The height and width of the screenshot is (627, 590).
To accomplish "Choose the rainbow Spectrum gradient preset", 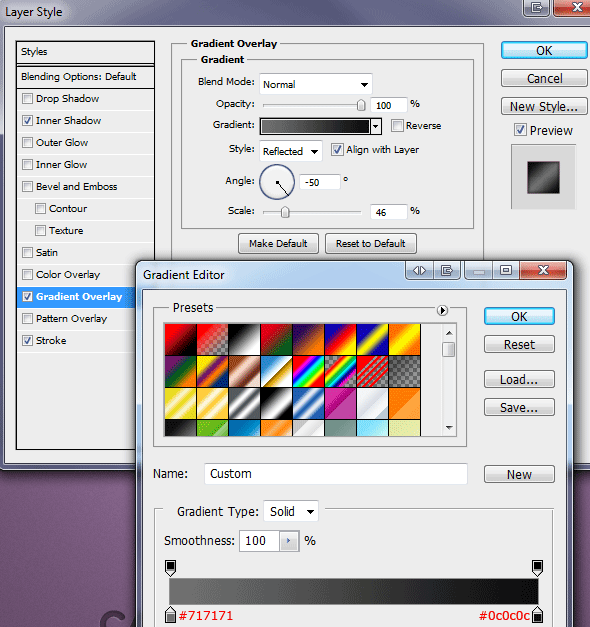I will click(x=308, y=372).
